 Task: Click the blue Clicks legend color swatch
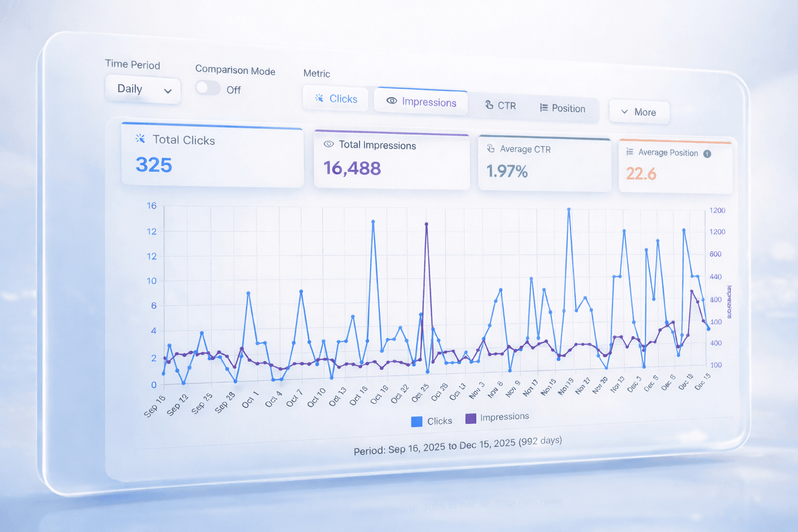tap(417, 421)
